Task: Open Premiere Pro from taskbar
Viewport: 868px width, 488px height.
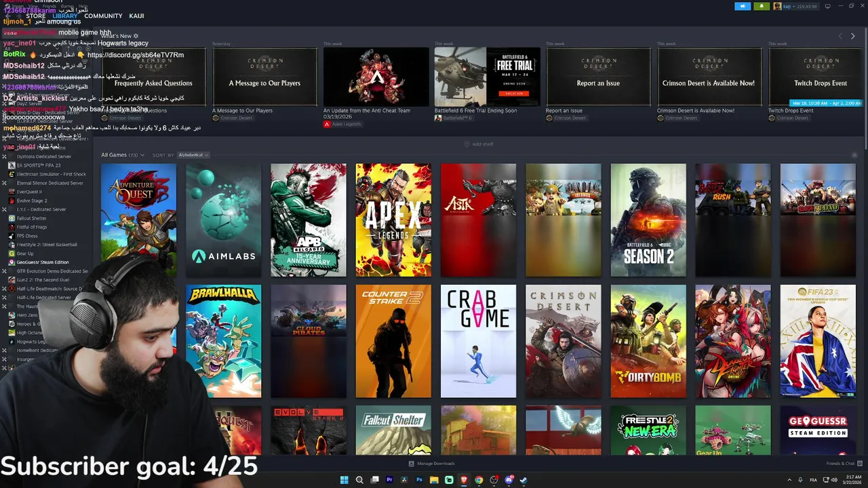Action: [389, 480]
